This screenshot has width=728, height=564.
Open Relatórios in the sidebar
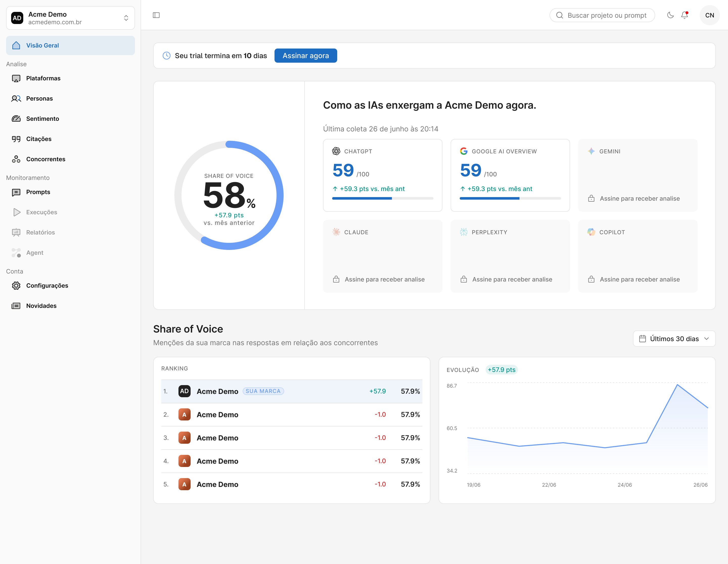(70, 232)
